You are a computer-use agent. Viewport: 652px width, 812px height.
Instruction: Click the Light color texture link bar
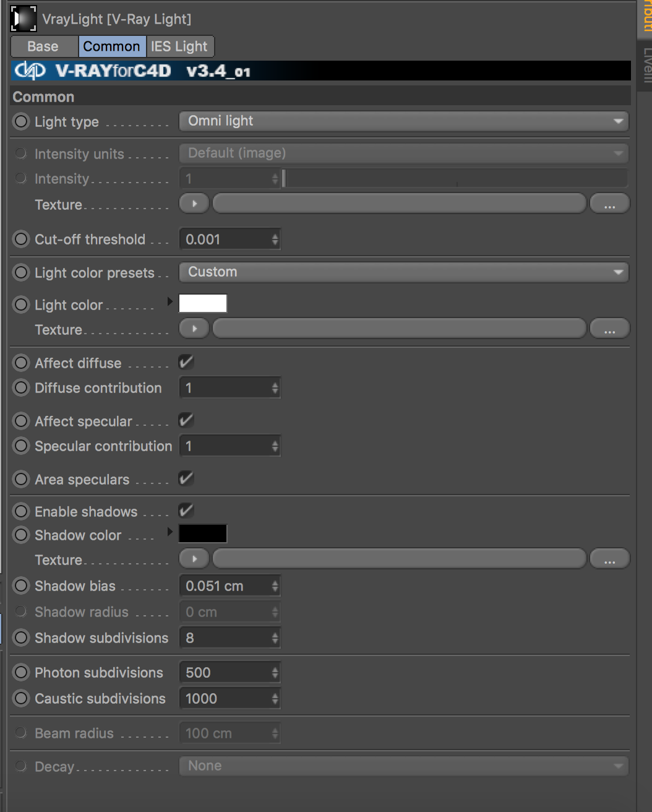(x=400, y=329)
